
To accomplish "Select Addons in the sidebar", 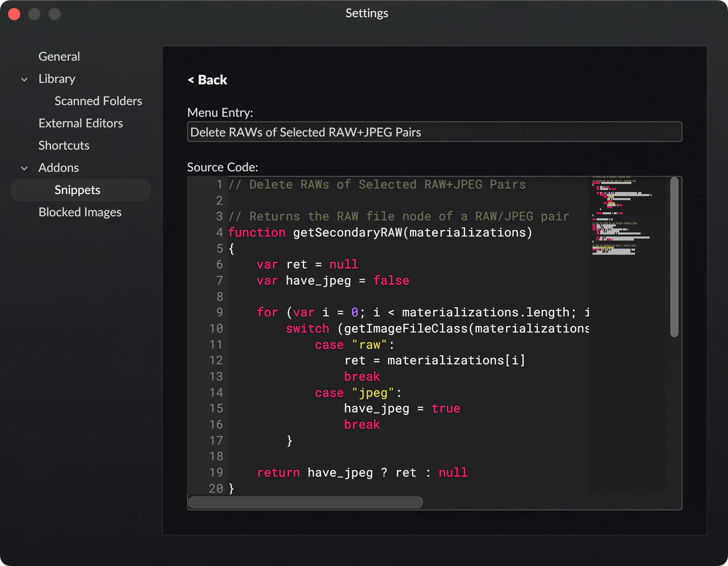I will click(x=59, y=168).
